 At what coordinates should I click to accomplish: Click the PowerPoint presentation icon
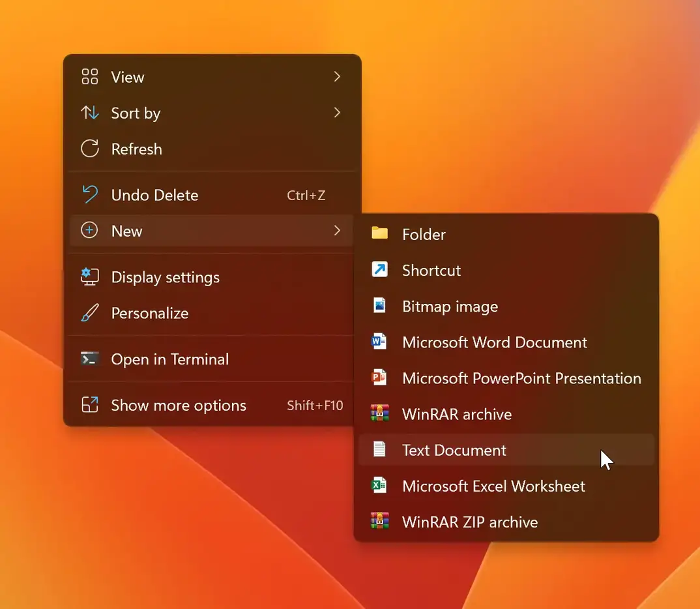[x=379, y=378]
